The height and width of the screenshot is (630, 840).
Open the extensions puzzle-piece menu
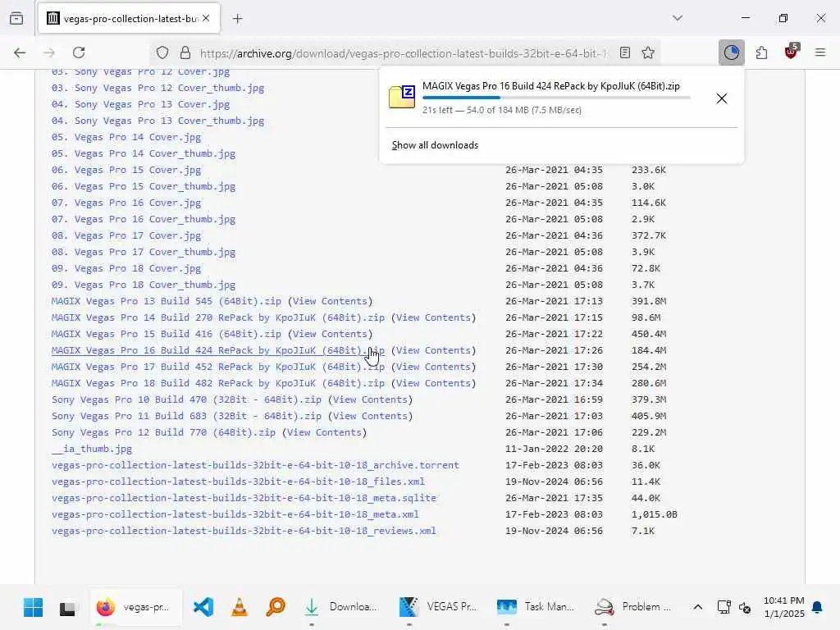761,52
